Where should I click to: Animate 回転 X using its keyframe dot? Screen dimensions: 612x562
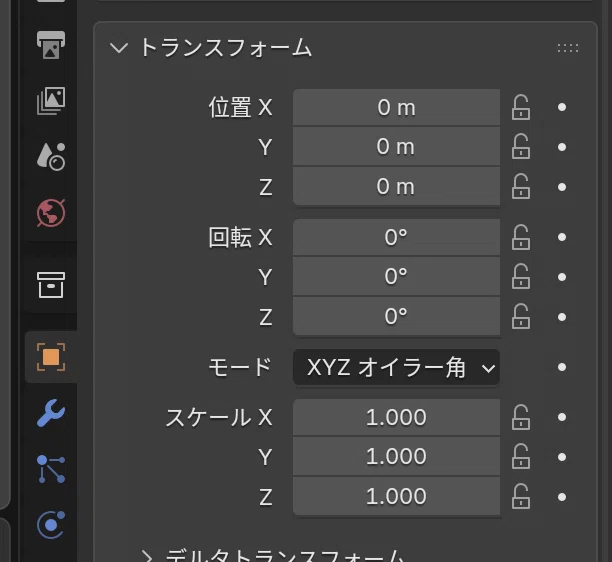click(x=562, y=237)
